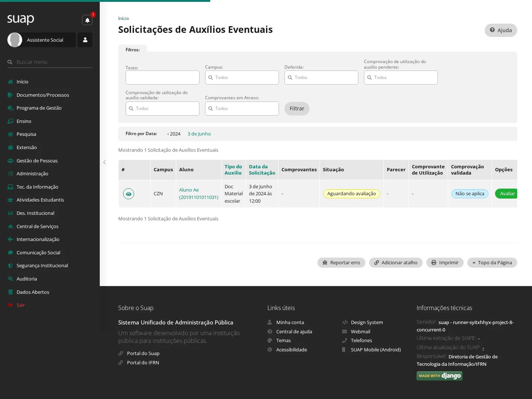Viewport: 532px width, 399px height.
Task: Open the Campus filter dropdown
Action: pos(242,78)
